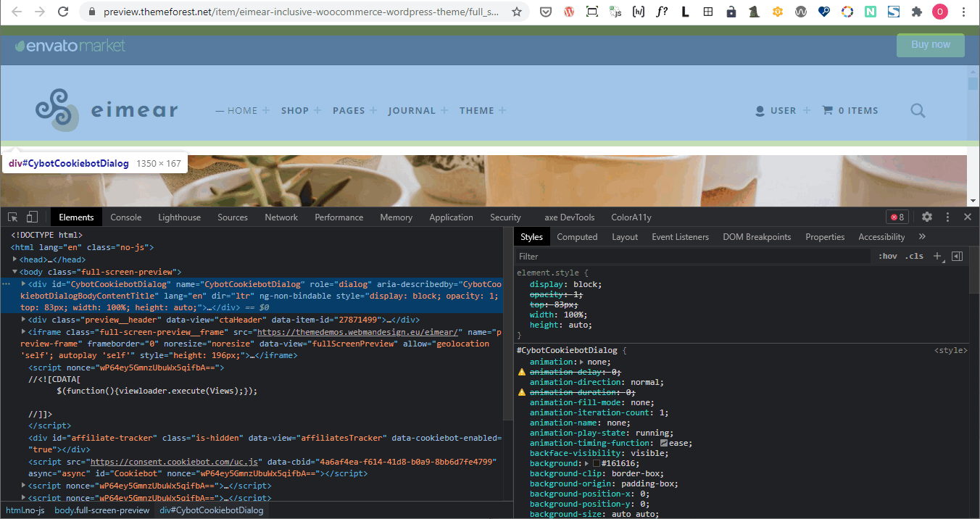Show more Styles sidebar tabs chevron
The height and width of the screenshot is (519, 980).
tap(922, 236)
